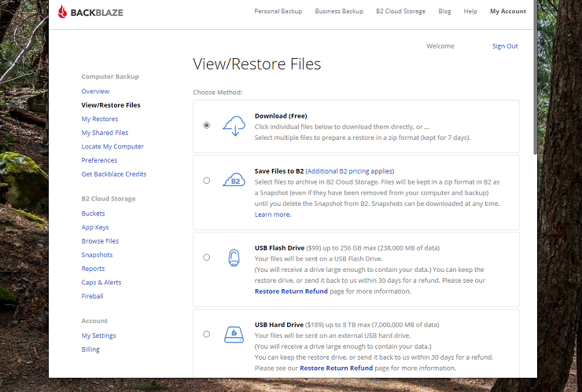Open B2 Cloud Storage in top navigation
The width and height of the screenshot is (582, 392).
click(400, 11)
